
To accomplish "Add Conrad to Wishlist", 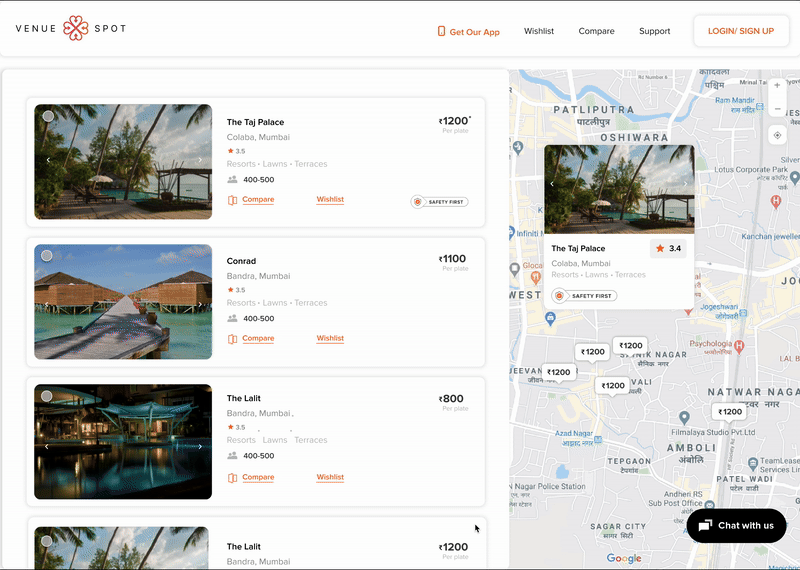I will pyautogui.click(x=330, y=338).
